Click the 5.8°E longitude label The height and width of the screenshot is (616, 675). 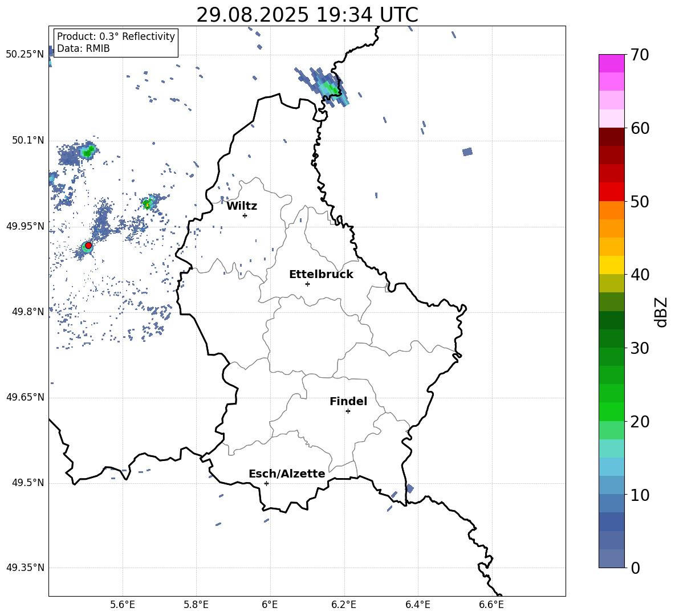[x=196, y=605]
